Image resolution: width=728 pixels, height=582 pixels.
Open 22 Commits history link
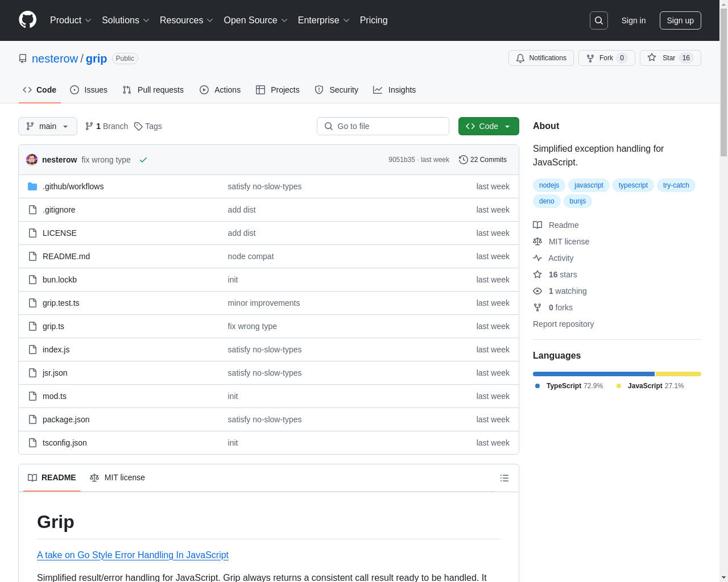coord(483,160)
